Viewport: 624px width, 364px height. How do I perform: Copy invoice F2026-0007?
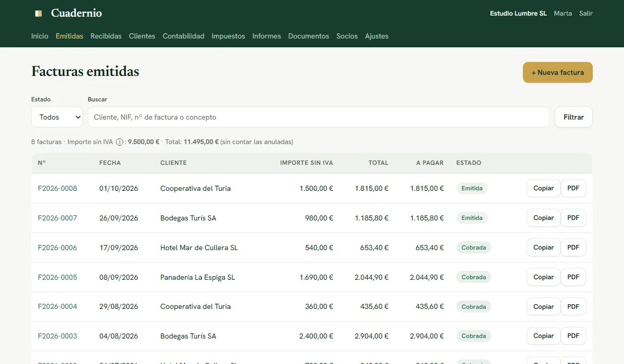[543, 218]
